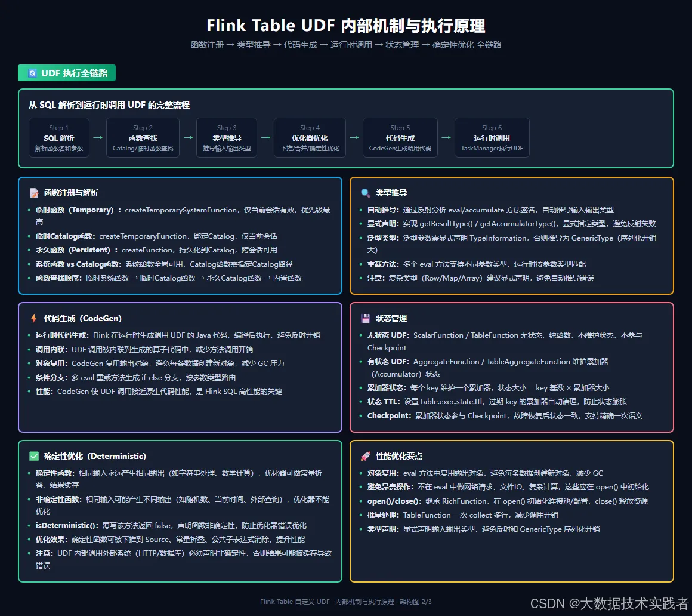
Task: Click the lightning icon beside 代码生成 (CodeGen)
Action: (x=34, y=318)
